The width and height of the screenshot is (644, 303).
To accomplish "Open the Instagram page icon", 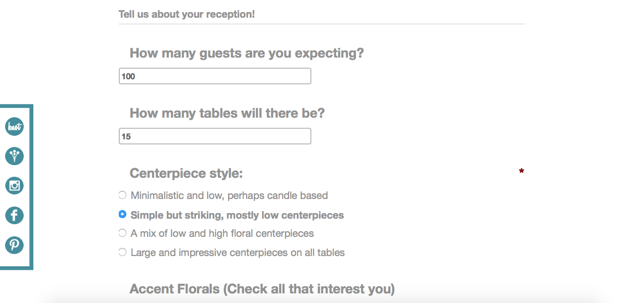I will tap(14, 186).
